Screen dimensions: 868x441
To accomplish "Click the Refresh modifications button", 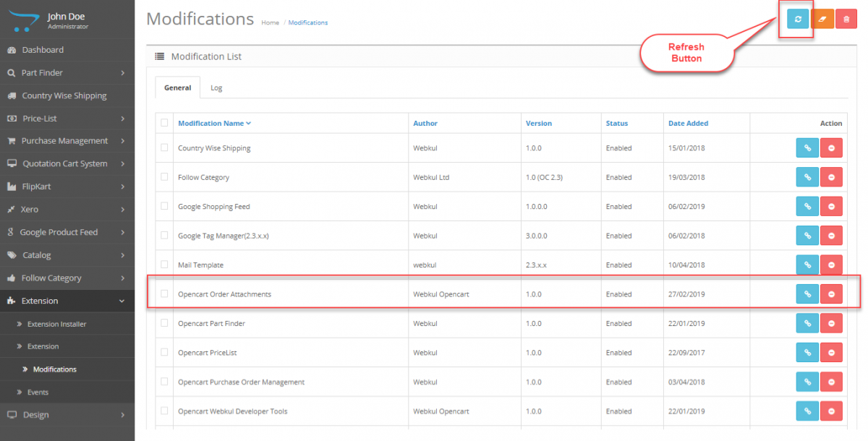I will click(796, 18).
